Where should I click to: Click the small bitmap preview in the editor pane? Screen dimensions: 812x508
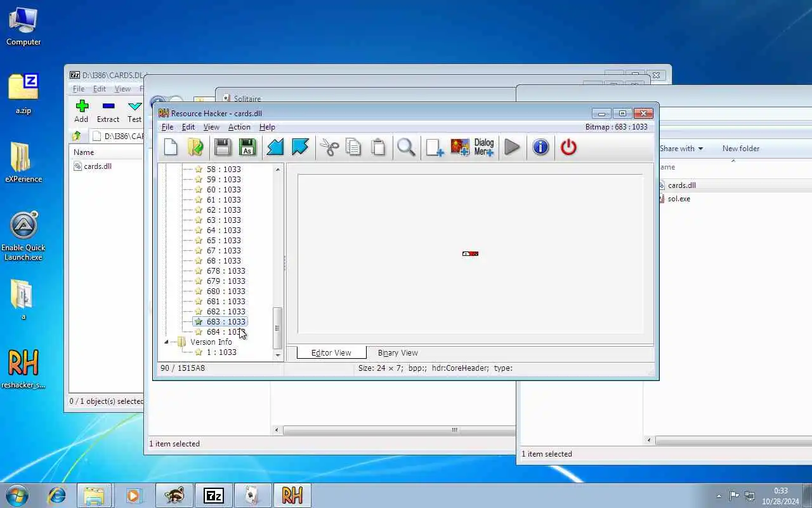coord(470,253)
